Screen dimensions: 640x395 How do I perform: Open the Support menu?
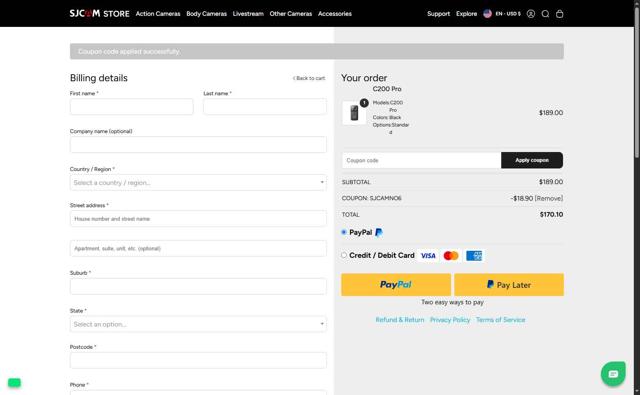(438, 13)
